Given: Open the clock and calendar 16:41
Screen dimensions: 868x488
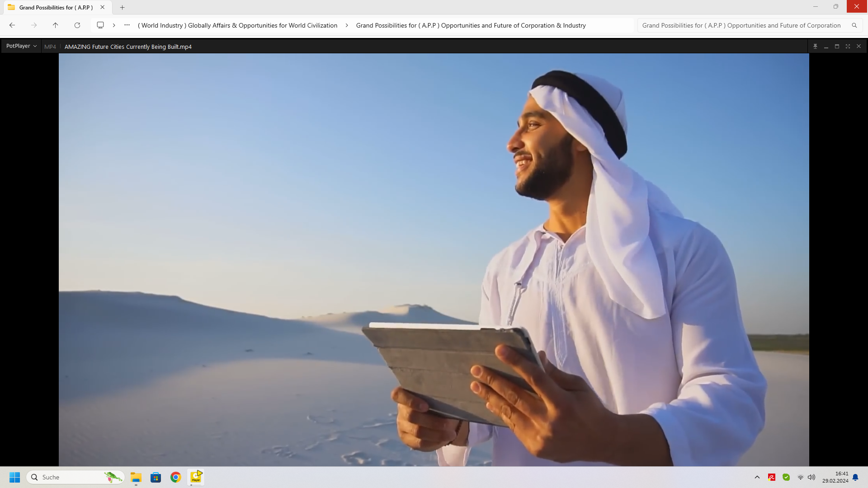Looking at the screenshot, I should [835, 477].
